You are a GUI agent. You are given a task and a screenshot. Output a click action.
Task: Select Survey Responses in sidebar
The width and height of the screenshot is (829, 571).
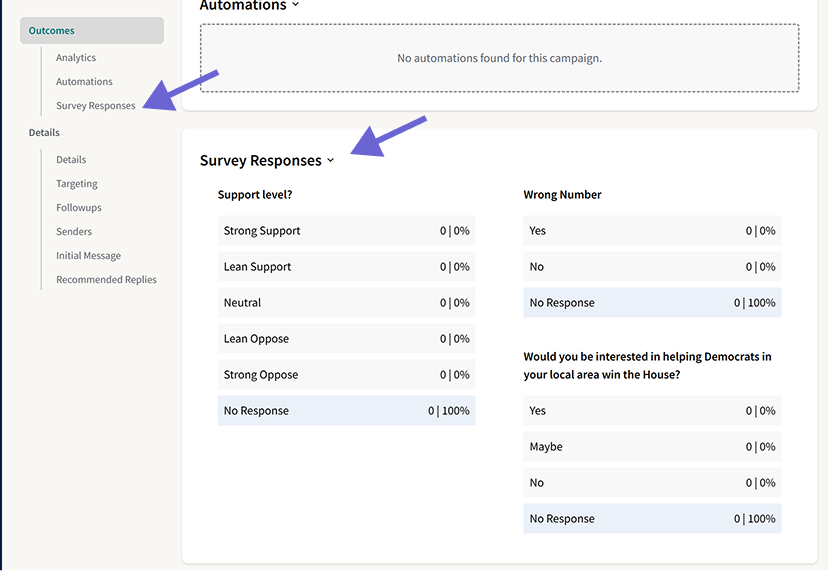click(96, 106)
